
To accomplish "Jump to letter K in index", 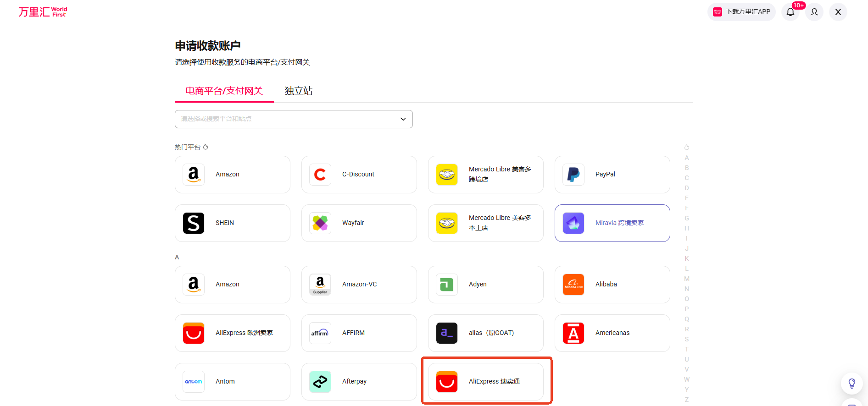I will coord(687,258).
